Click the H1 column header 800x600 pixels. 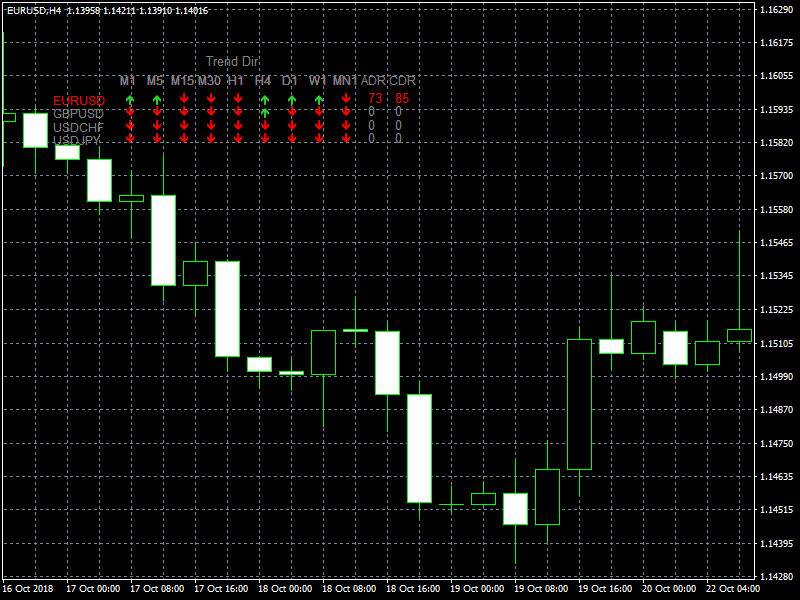[236, 81]
